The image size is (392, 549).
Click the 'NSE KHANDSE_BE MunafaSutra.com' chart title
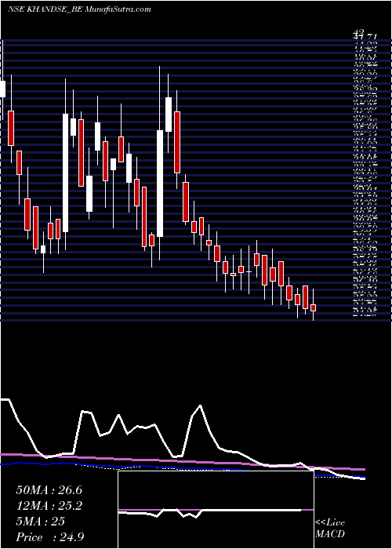pyautogui.click(x=79, y=9)
